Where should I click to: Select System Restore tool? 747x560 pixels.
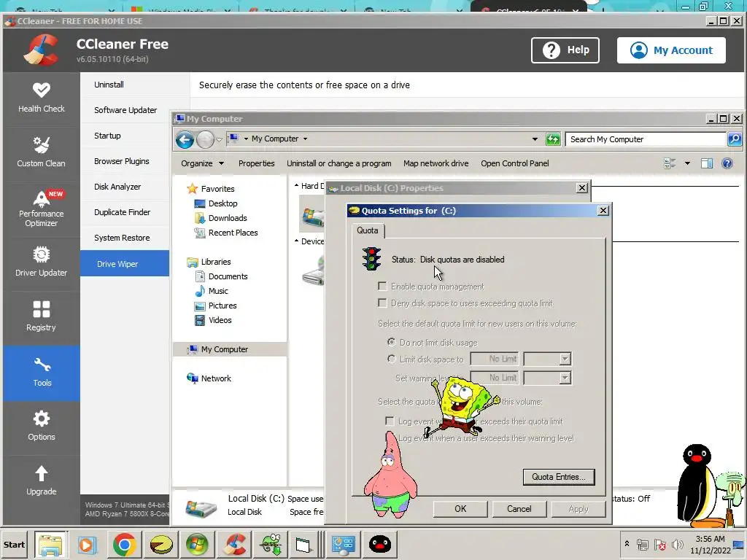[x=122, y=238]
